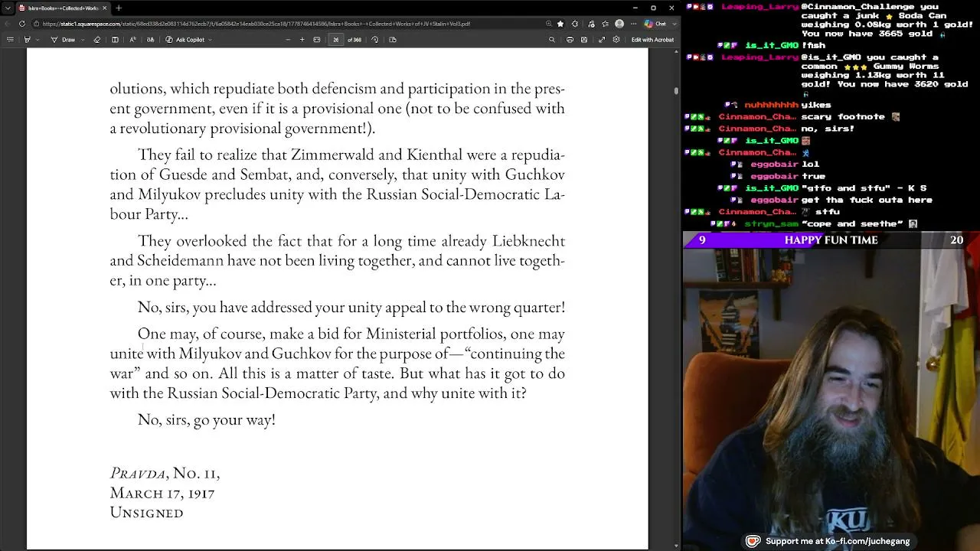The image size is (980, 551).
Task: Print the PDF document
Action: point(570,40)
